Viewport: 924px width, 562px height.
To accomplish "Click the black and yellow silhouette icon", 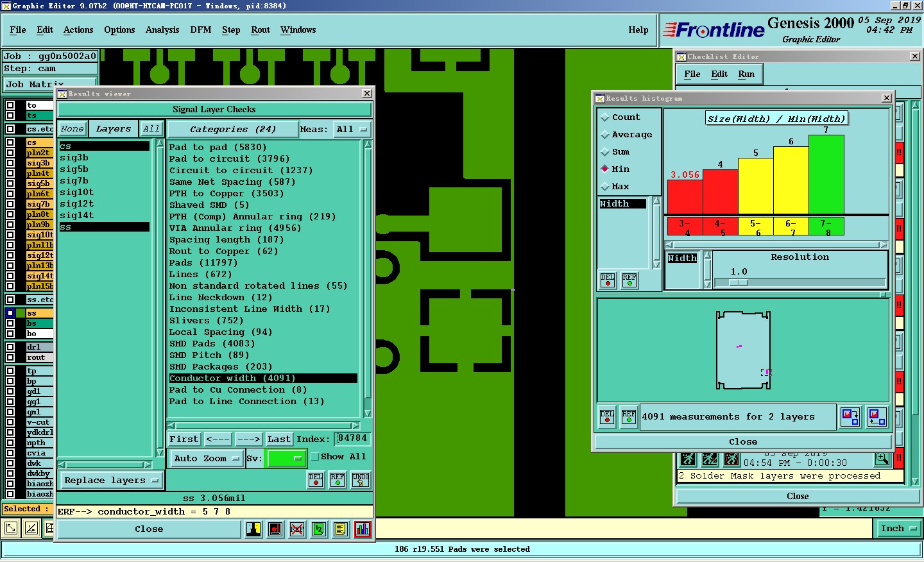I will (254, 529).
